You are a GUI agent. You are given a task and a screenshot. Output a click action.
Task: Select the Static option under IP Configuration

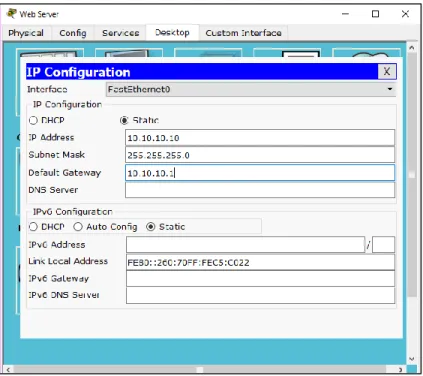tap(139, 120)
